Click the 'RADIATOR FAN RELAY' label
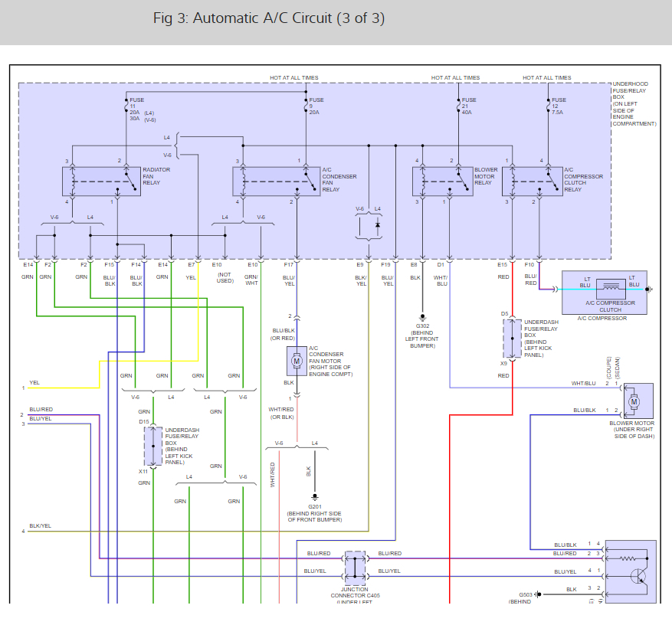 [x=156, y=176]
